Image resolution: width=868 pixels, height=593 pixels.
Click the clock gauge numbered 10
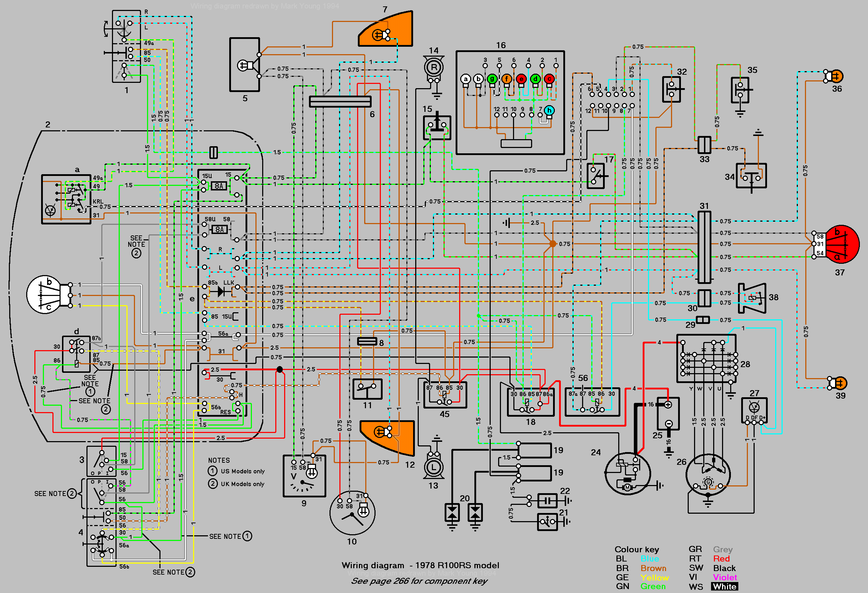352,513
